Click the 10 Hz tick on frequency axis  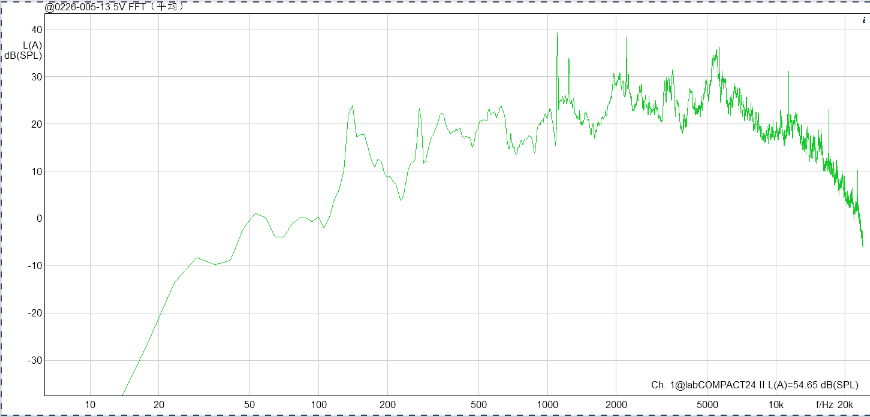(x=91, y=403)
